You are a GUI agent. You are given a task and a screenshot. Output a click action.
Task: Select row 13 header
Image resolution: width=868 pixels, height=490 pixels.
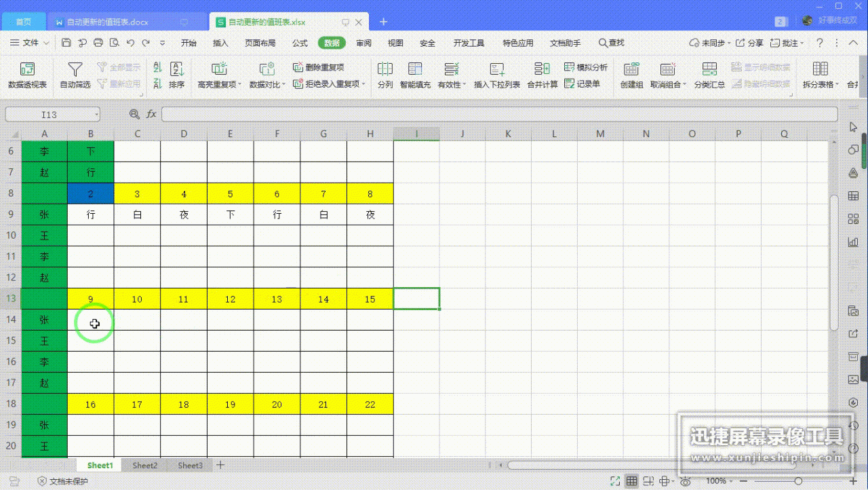coord(10,299)
